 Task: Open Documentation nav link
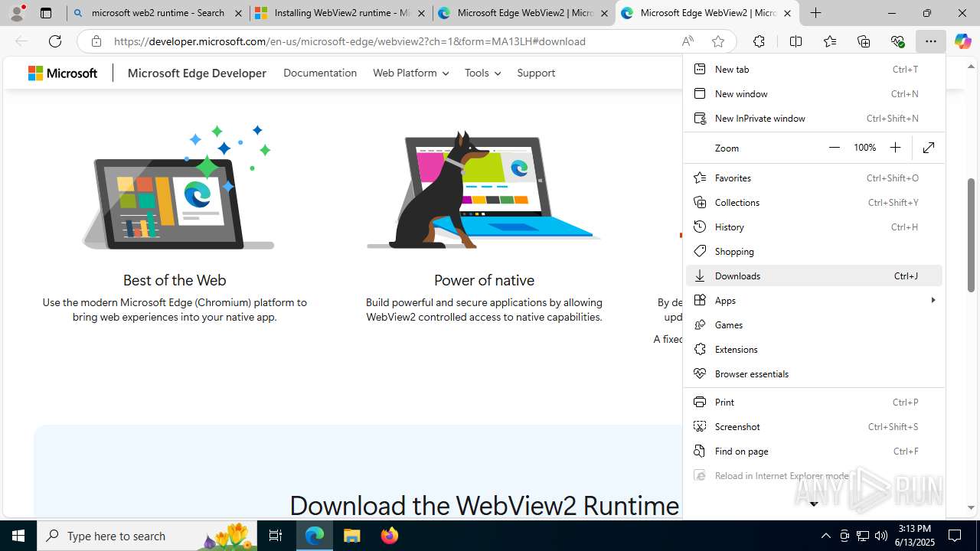tap(320, 73)
